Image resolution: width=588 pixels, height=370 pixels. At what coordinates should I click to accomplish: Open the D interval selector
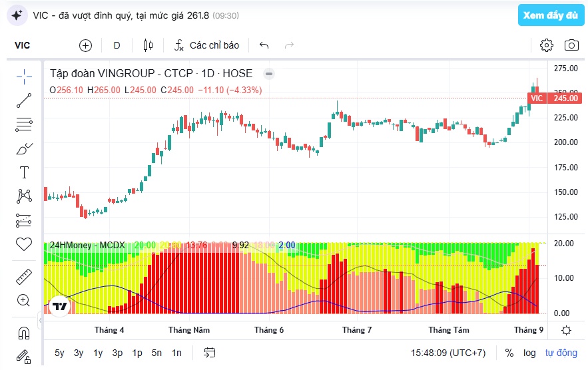[117, 45]
